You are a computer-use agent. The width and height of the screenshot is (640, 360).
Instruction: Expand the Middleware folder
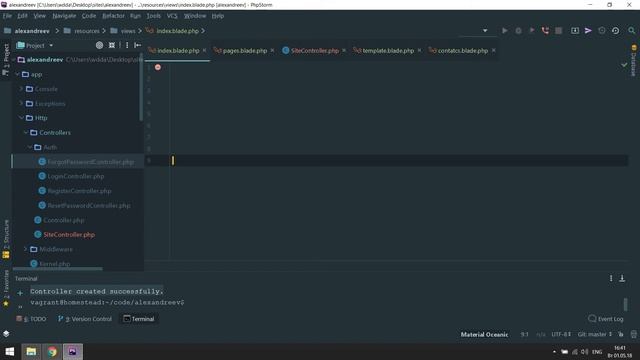point(26,249)
